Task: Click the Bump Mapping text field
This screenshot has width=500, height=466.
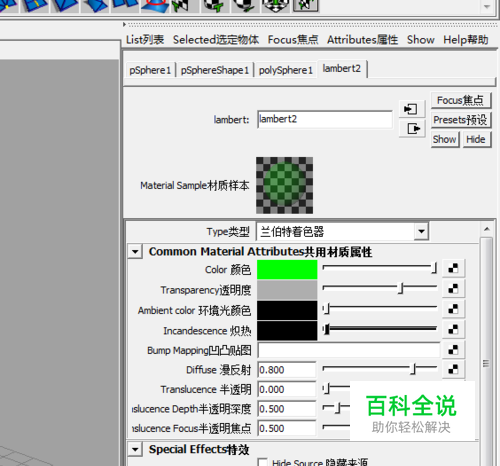Action: tap(349, 350)
